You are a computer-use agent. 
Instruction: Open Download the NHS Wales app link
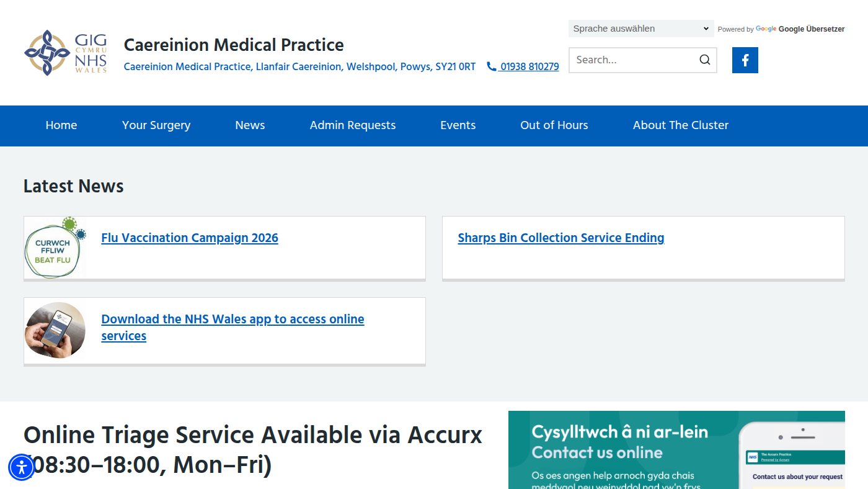232,327
